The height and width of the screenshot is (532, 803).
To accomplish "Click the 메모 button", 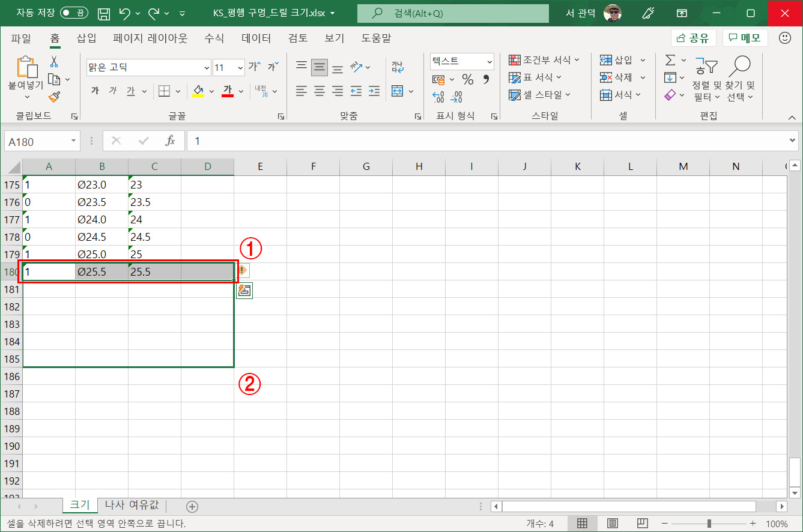I will (745, 37).
